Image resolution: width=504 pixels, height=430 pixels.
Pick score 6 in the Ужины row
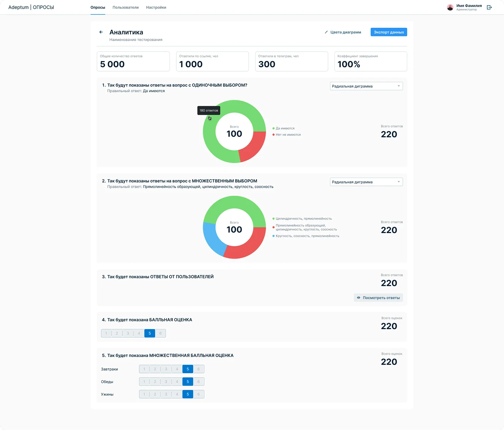[x=199, y=394]
